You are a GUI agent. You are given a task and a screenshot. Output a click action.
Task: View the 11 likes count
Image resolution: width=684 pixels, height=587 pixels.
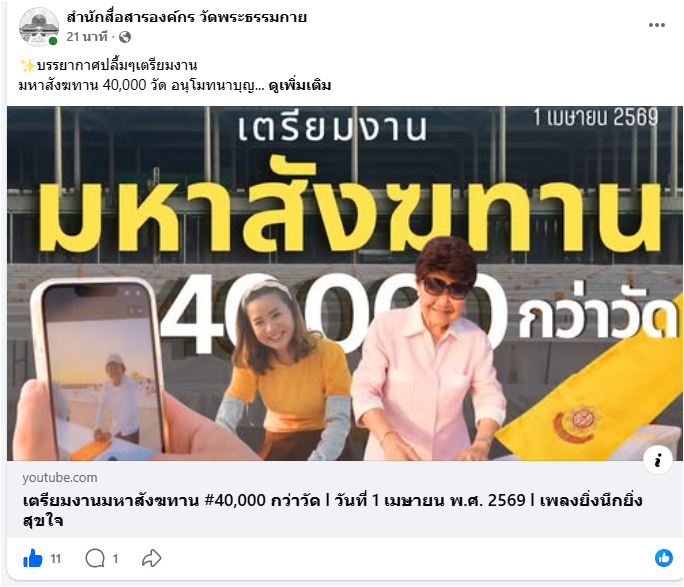pos(55,559)
